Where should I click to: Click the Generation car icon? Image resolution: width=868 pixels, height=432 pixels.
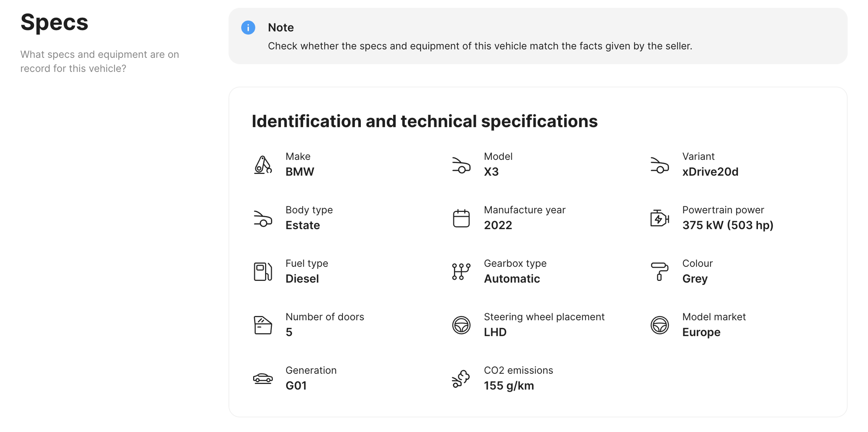[x=262, y=378]
